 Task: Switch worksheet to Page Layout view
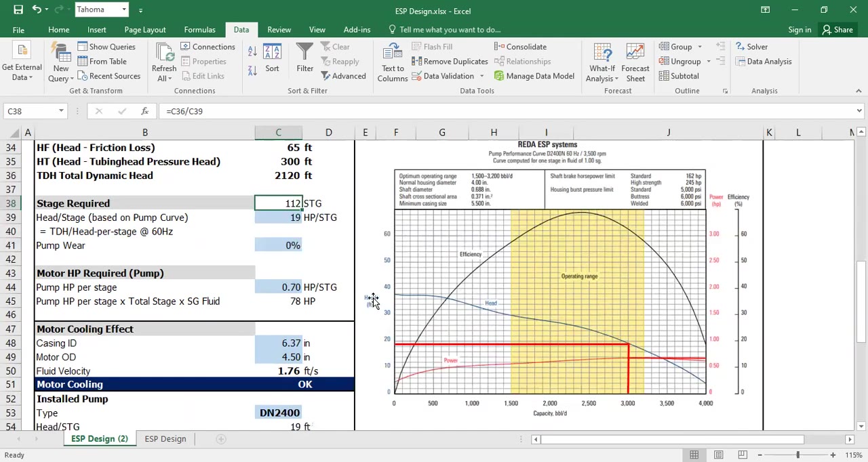click(718, 455)
